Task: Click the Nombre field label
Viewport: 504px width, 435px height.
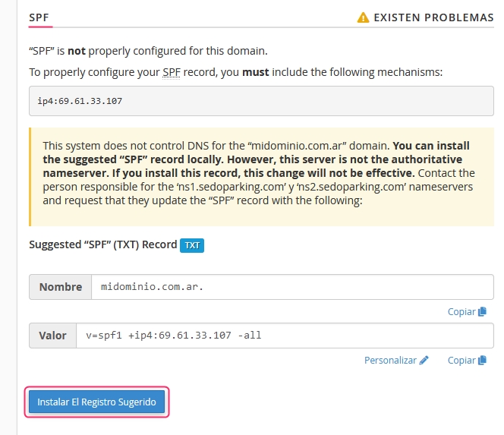Action: pos(61,287)
